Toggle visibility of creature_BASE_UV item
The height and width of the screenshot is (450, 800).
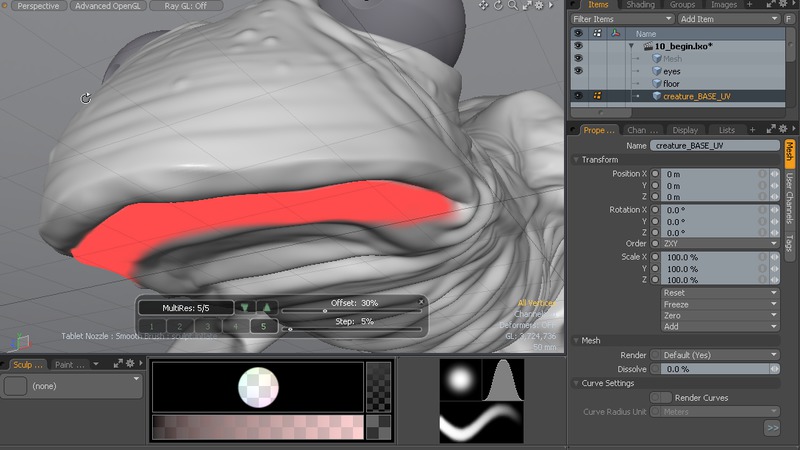pos(578,96)
